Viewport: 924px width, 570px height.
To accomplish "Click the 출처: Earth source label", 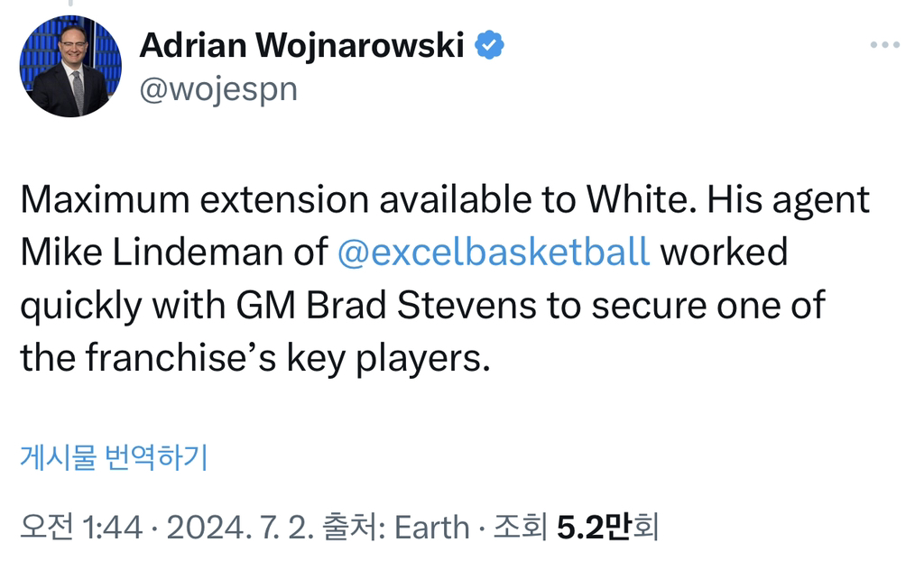I will 400,527.
